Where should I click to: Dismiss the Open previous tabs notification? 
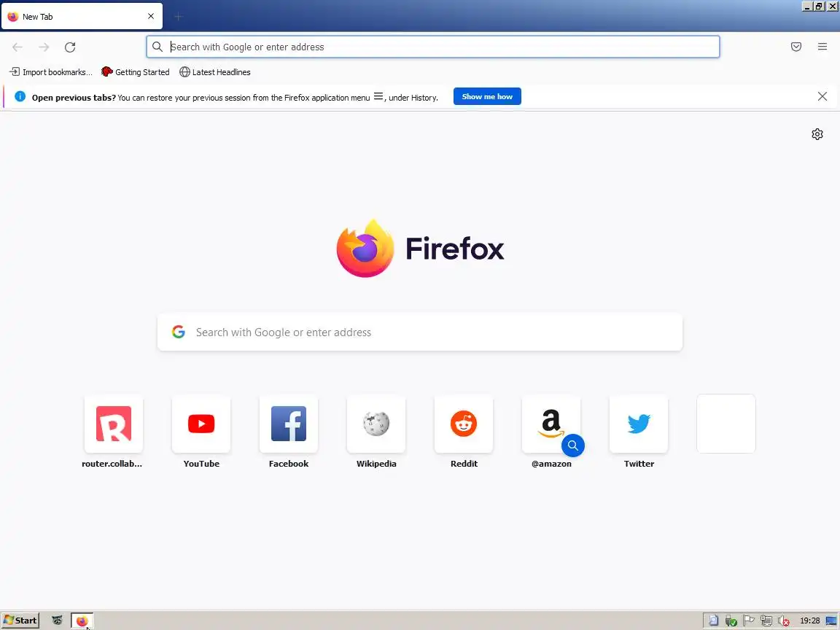[822, 96]
